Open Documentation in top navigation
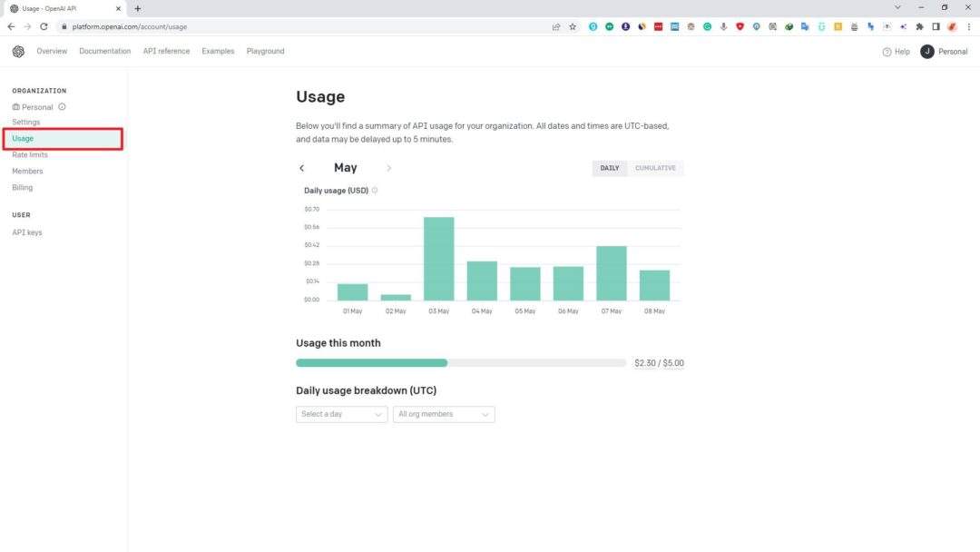 [x=105, y=51]
